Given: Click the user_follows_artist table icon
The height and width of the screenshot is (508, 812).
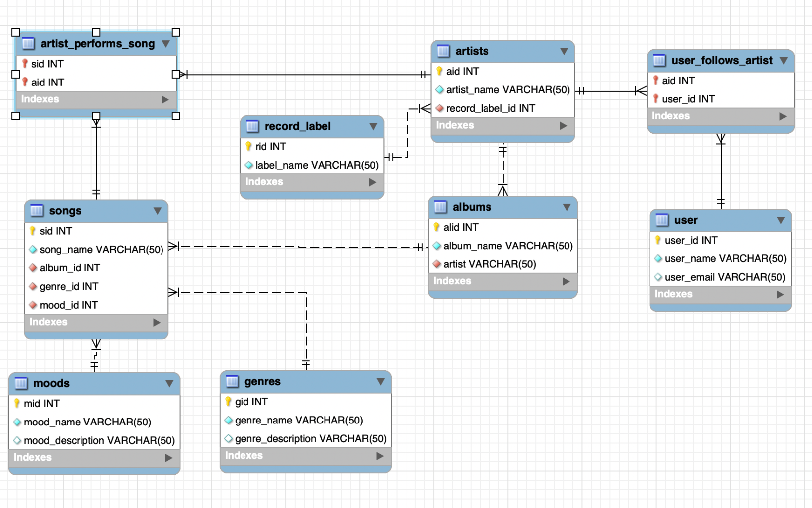Looking at the screenshot, I should 659,61.
